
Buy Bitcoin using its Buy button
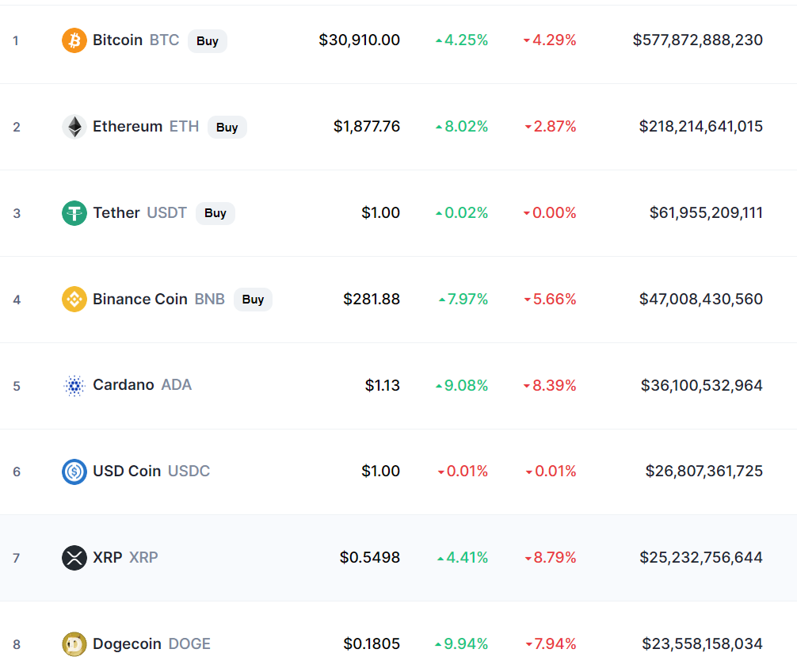pyautogui.click(x=208, y=40)
